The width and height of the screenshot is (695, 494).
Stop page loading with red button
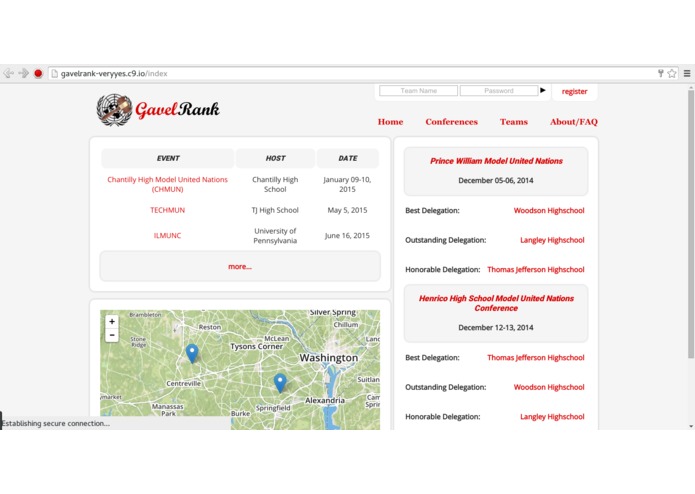pos(38,74)
